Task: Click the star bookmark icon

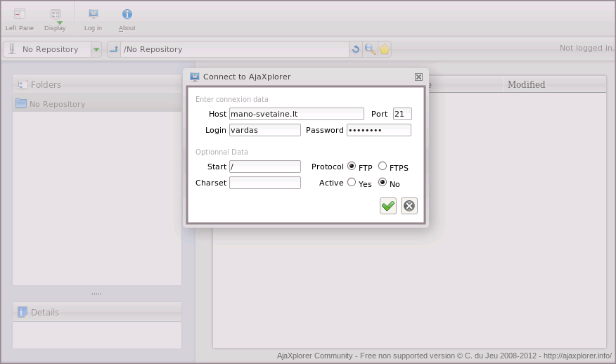Action: point(385,49)
